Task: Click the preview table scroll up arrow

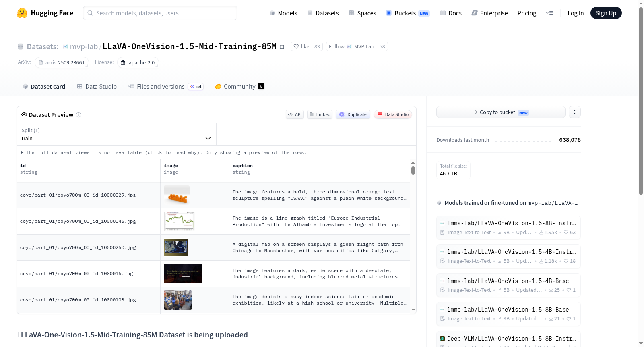Action: (x=413, y=163)
